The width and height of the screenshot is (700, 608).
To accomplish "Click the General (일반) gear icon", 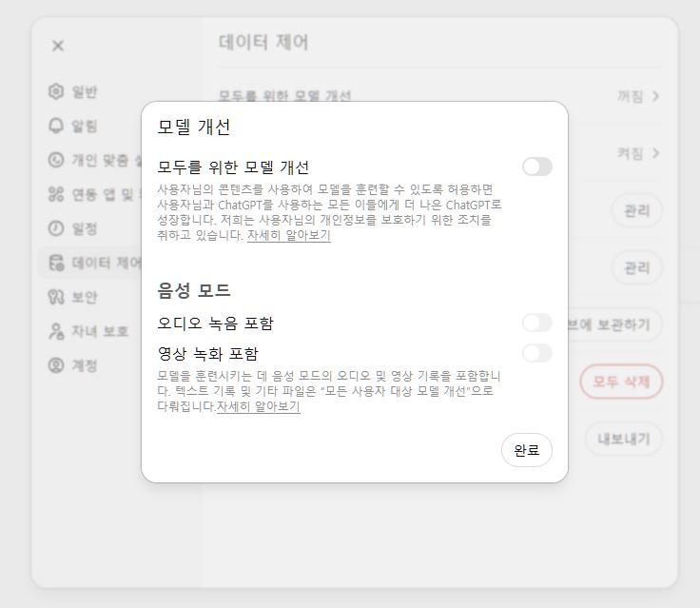I will [56, 91].
